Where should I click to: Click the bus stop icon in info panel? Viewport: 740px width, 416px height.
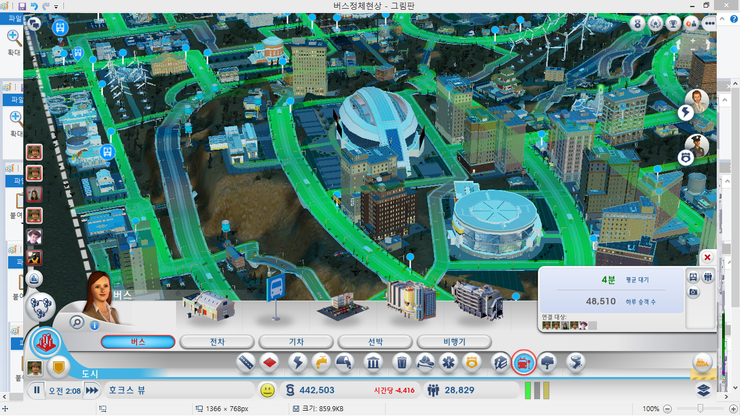pos(693,277)
